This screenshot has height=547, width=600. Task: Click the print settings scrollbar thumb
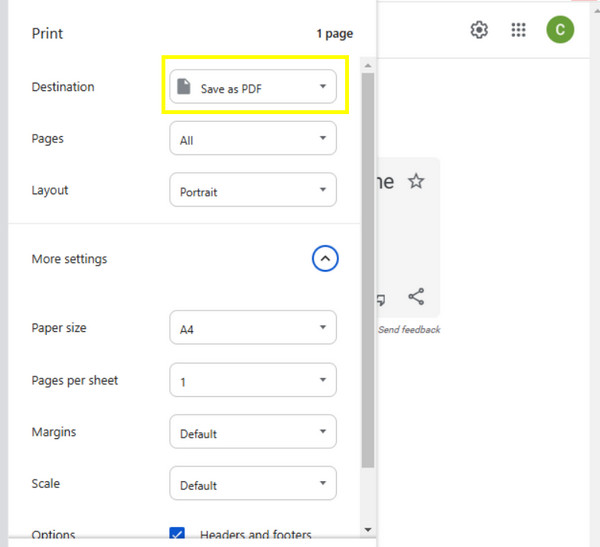pos(367,270)
